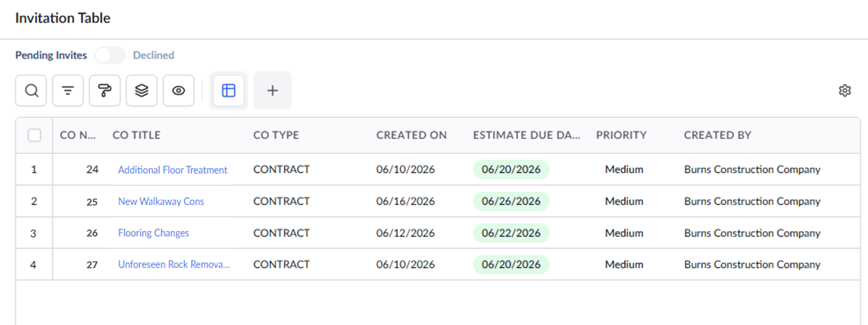This screenshot has width=868, height=325.
Task: Open the Additional Floor Treatment link
Action: [x=172, y=170]
